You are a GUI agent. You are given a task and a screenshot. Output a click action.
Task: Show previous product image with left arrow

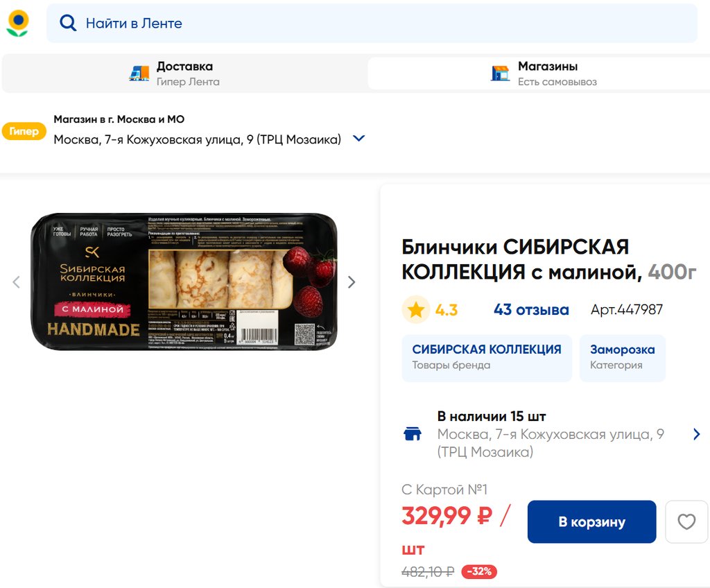[x=17, y=282]
